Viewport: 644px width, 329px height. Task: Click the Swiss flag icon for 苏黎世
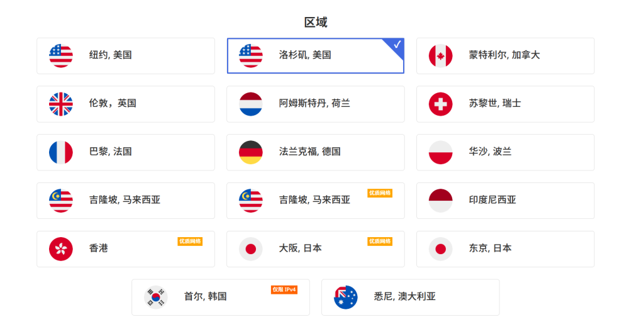point(441,104)
